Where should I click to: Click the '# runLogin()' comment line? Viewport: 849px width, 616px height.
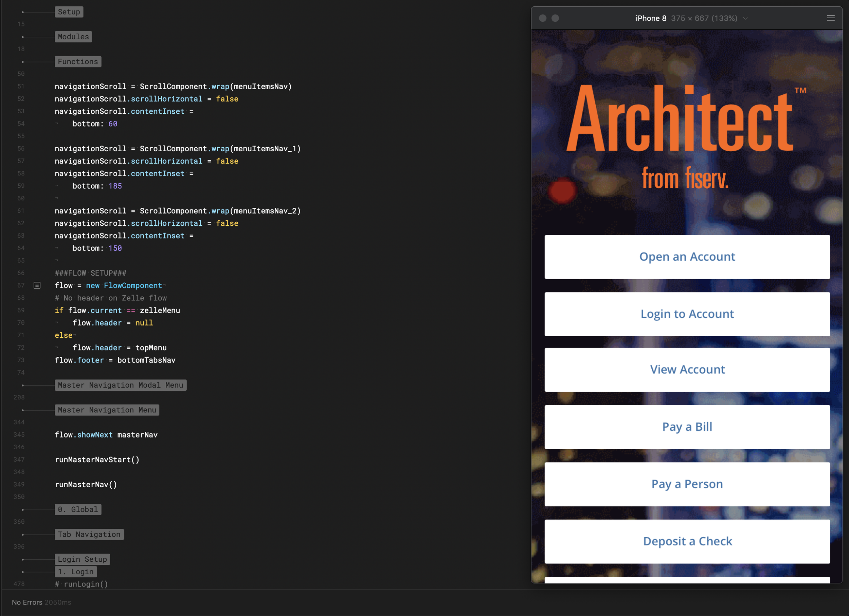click(81, 584)
